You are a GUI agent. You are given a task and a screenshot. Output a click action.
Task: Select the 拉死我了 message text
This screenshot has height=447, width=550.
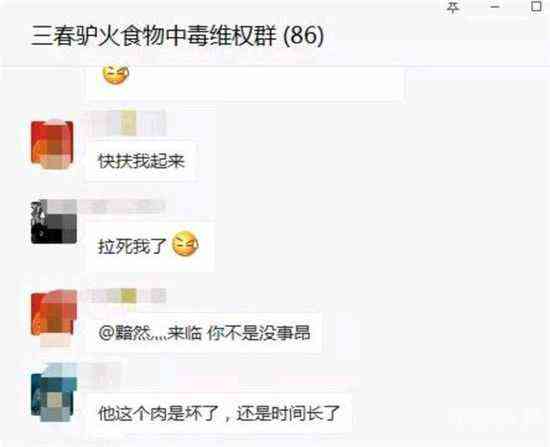click(x=132, y=245)
